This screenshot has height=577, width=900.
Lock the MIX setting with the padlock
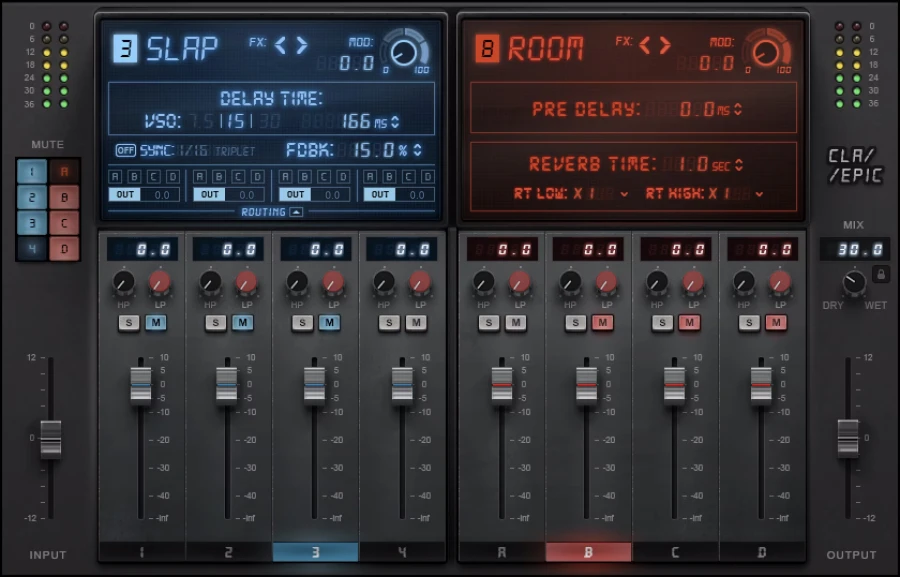[880, 274]
